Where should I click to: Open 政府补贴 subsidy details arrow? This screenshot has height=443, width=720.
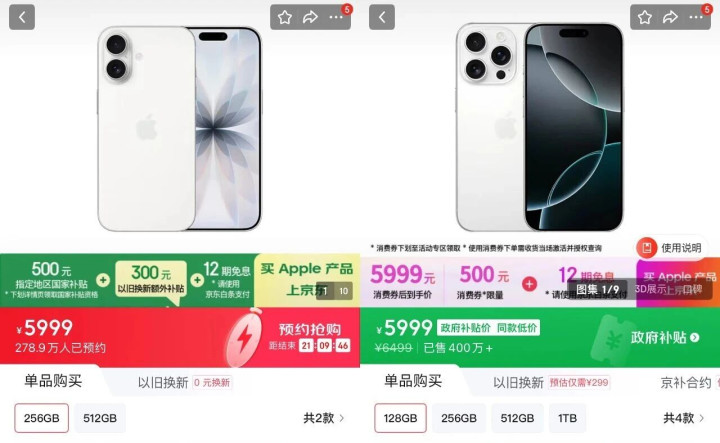coord(665,338)
